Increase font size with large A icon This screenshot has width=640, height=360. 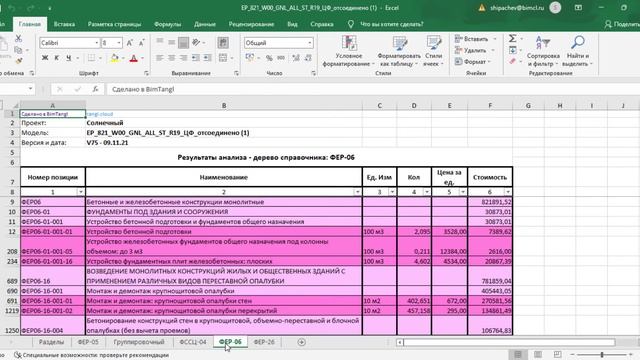pyautogui.click(x=129, y=43)
